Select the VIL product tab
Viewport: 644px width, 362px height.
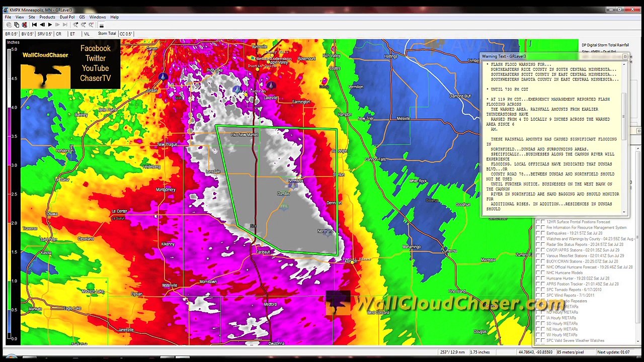click(x=87, y=34)
